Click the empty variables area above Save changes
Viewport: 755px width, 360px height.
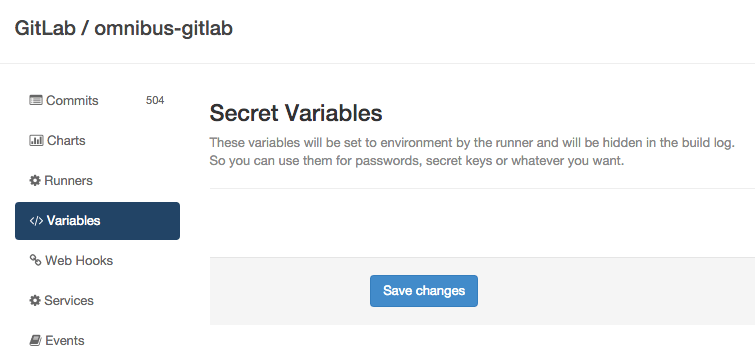coord(482,223)
